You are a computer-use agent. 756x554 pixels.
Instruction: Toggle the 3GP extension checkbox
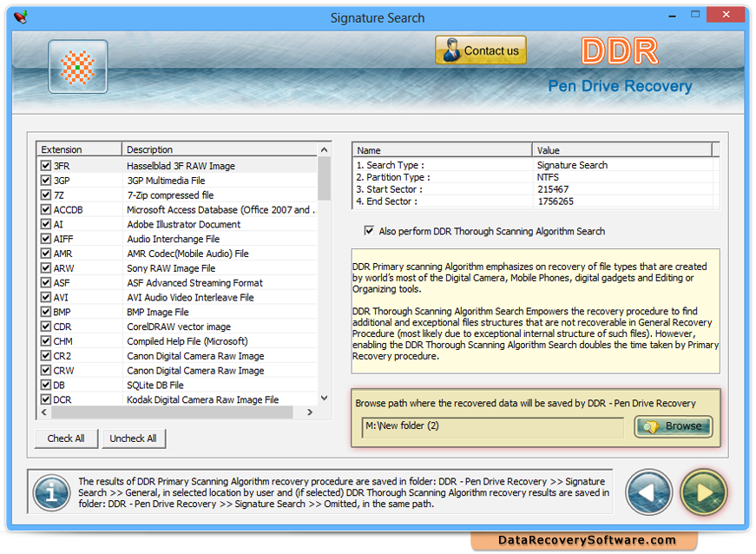[46, 181]
